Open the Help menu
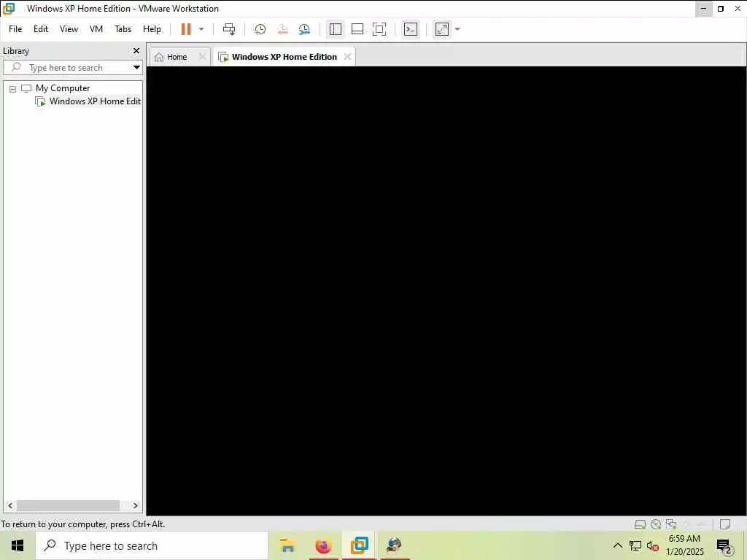Viewport: 747px width, 560px height. [x=152, y=29]
